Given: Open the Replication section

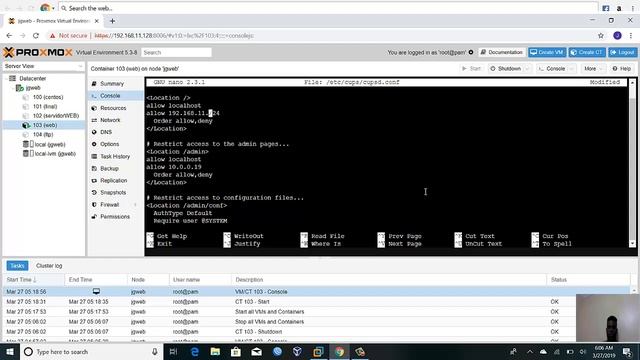Looking at the screenshot, I should tap(113, 180).
